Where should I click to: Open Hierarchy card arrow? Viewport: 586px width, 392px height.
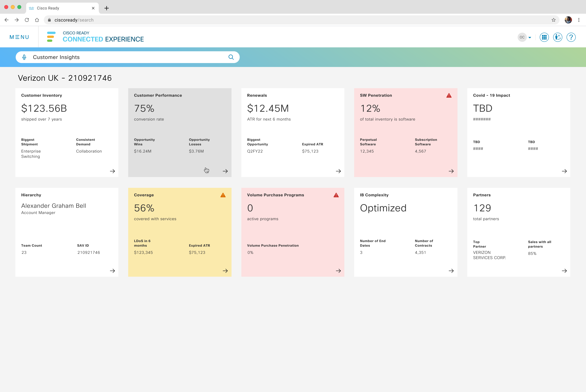click(x=112, y=271)
